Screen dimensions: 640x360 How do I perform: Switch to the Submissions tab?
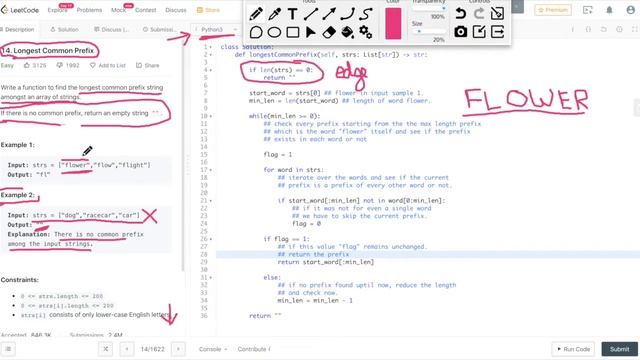pyautogui.click(x=160, y=29)
